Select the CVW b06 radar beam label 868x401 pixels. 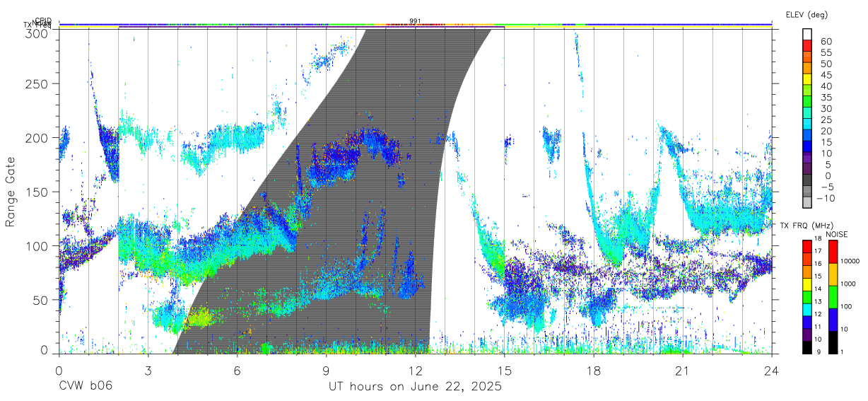(x=85, y=387)
